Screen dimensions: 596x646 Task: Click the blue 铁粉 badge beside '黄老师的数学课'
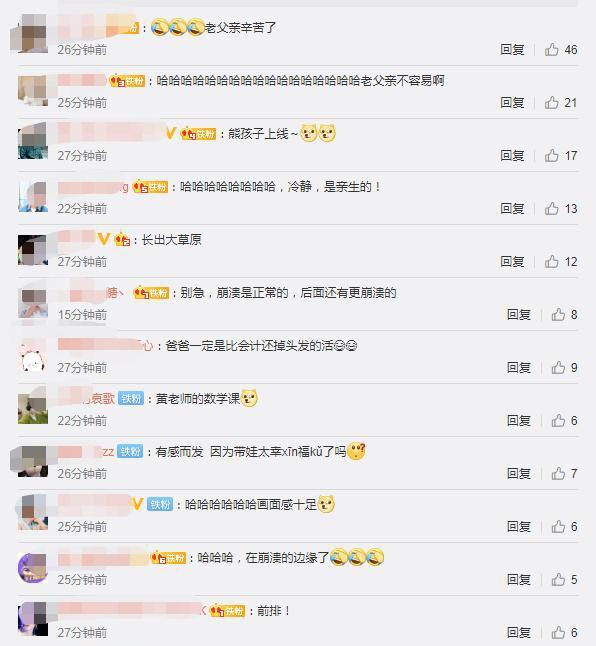[131, 398]
